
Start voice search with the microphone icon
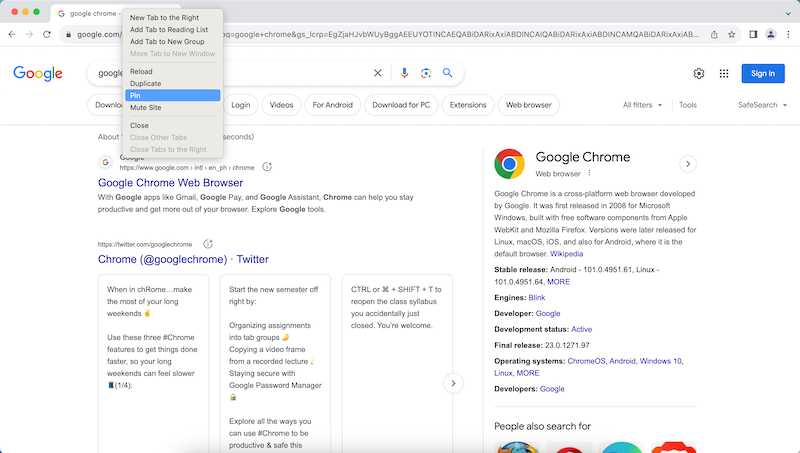coord(404,73)
